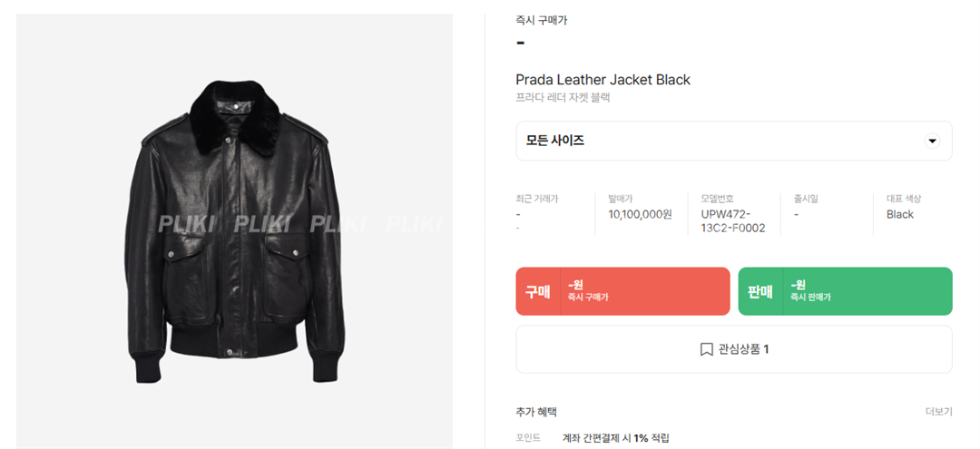Click the 추가 혜택 section heading

(x=535, y=412)
